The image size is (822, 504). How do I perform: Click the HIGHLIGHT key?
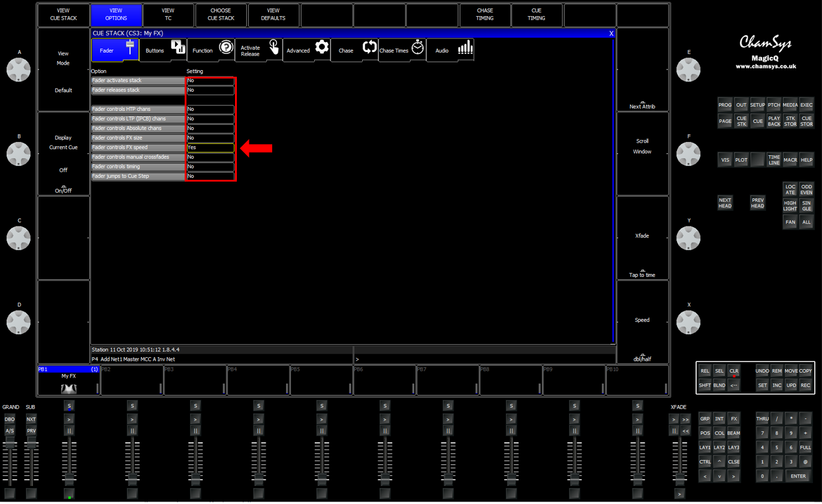coord(790,206)
